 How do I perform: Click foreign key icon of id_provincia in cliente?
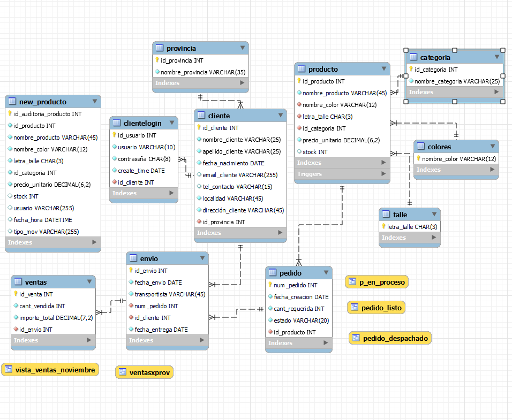[x=199, y=222]
